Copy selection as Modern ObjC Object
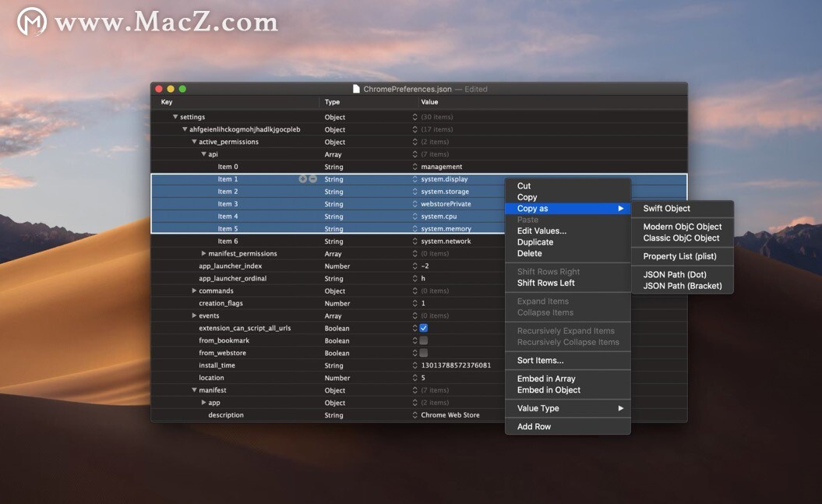This screenshot has width=822, height=504. 683,227
